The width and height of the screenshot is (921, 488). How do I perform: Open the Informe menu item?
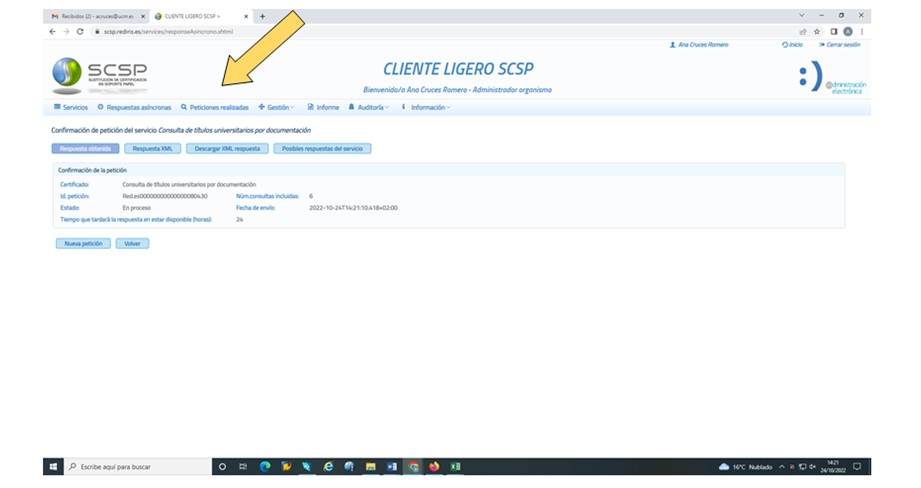click(x=323, y=107)
